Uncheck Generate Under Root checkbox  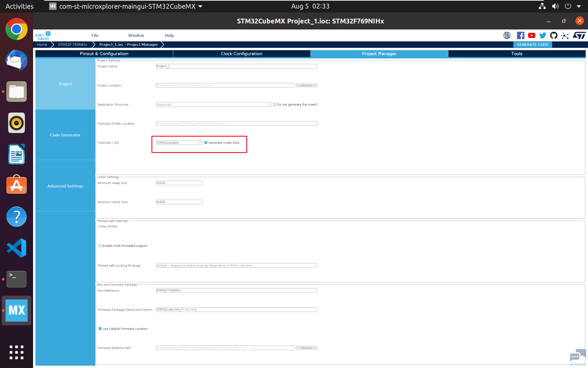coord(206,143)
